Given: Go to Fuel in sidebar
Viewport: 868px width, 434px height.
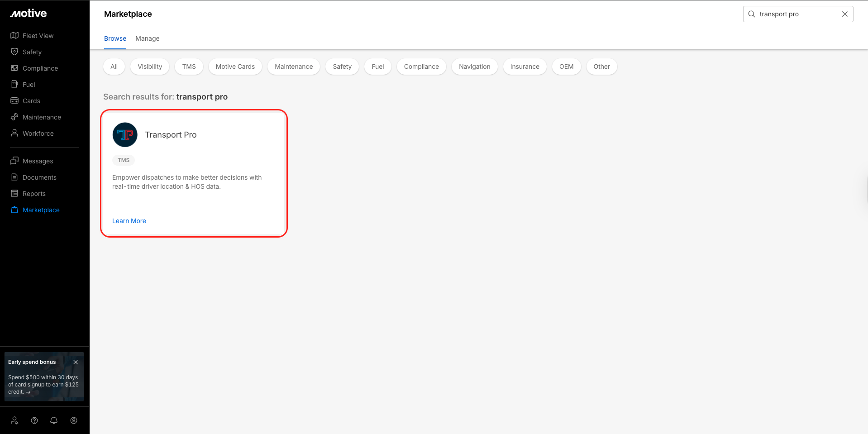Looking at the screenshot, I should [x=29, y=85].
